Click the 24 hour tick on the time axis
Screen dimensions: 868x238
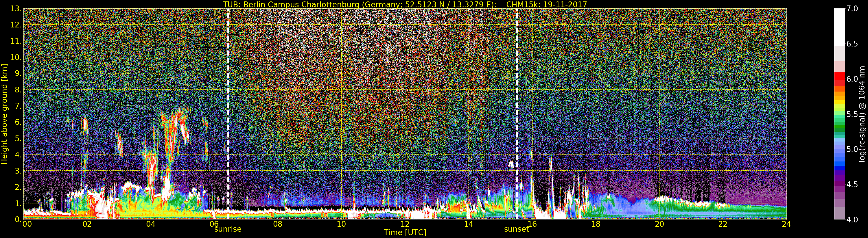tap(786, 224)
